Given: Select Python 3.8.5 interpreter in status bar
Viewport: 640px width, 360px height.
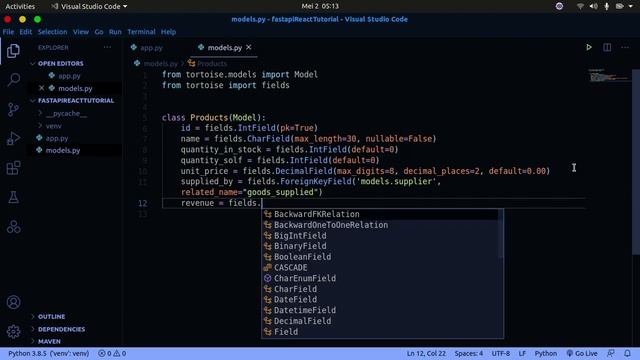Looking at the screenshot, I should 49,353.
